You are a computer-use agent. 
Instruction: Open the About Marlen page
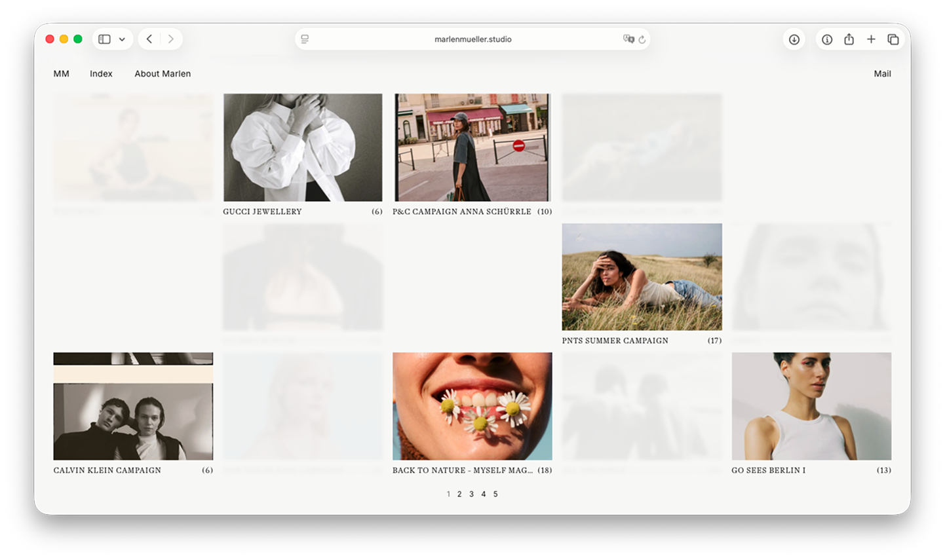click(163, 74)
